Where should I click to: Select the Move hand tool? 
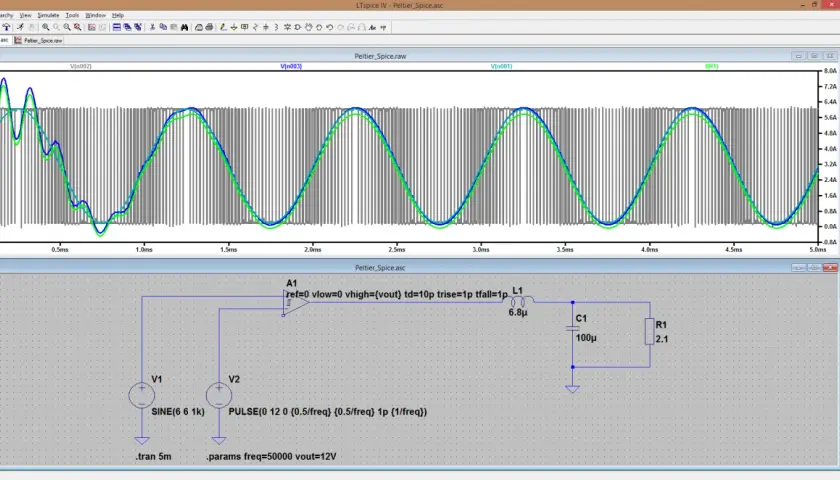coord(308,27)
